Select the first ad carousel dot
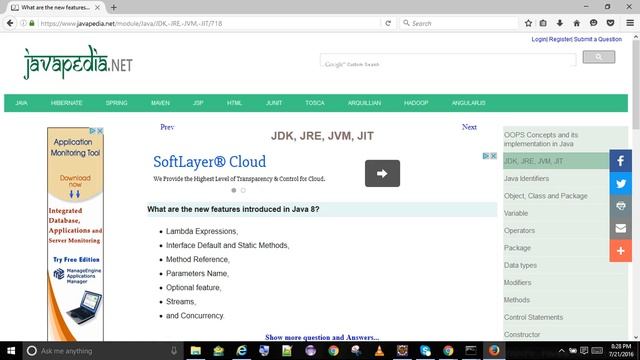Viewport: 640px width, 360px height. (234, 190)
